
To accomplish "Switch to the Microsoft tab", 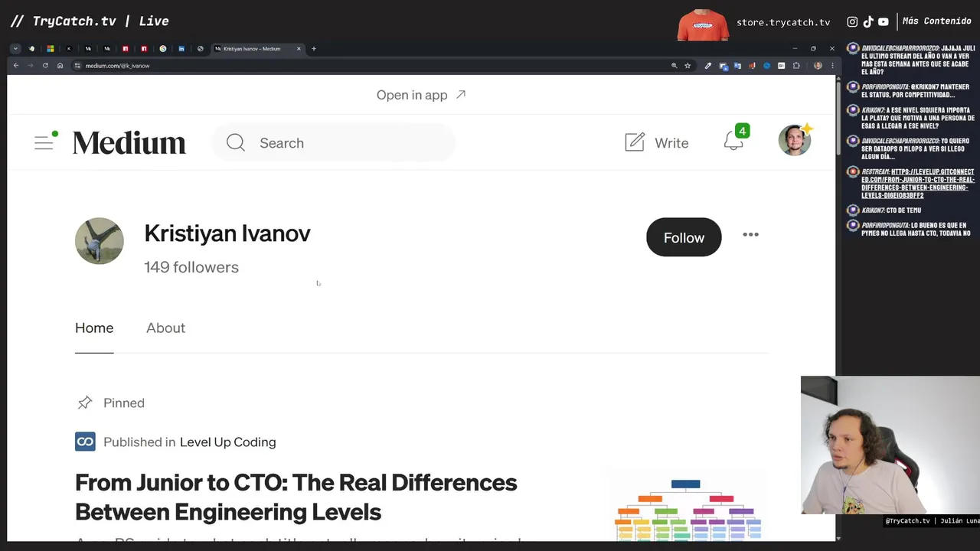I will click(x=51, y=49).
